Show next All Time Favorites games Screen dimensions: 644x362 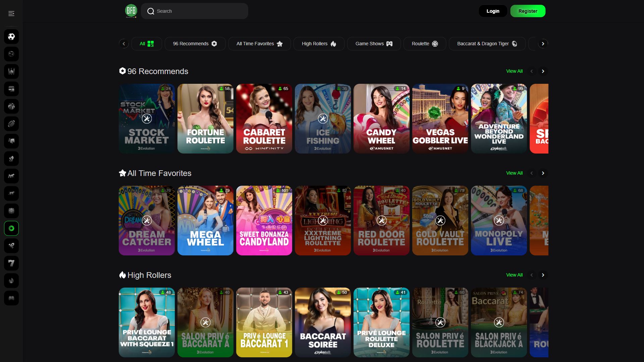[543, 173]
